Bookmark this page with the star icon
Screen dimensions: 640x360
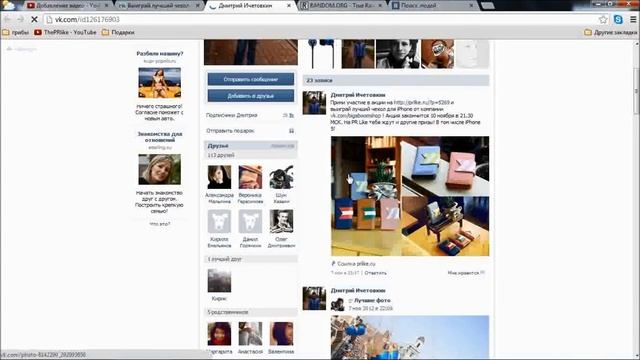pyautogui.click(x=603, y=19)
